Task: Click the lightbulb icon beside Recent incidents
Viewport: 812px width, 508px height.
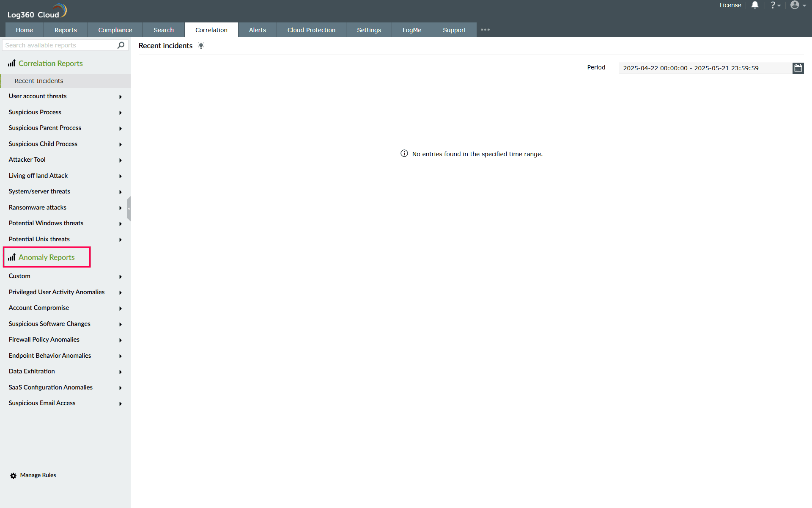Action: click(x=201, y=46)
